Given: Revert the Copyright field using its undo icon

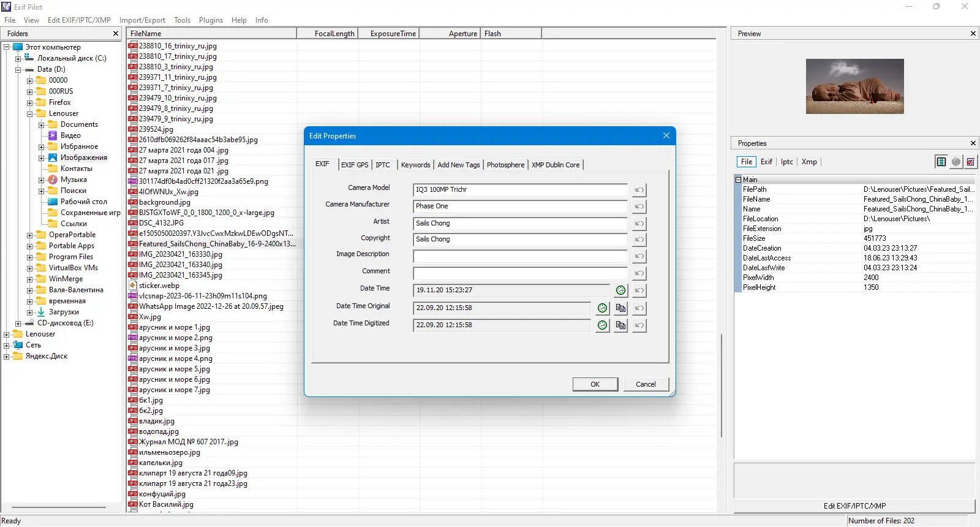Looking at the screenshot, I should 639,240.
